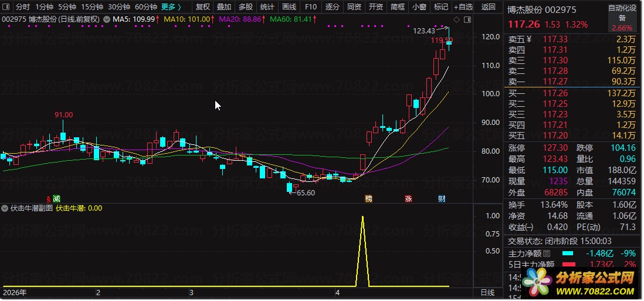Image resolution: width=644 pixels, height=301 pixels.
Task: Click the 买五 price 117.20
Action: pos(554,136)
